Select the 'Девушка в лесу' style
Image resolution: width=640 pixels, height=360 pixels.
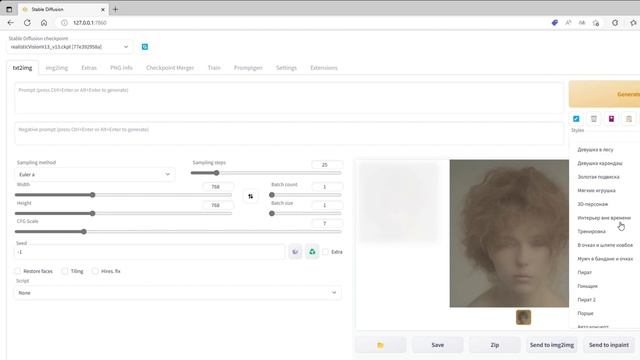click(x=595, y=150)
